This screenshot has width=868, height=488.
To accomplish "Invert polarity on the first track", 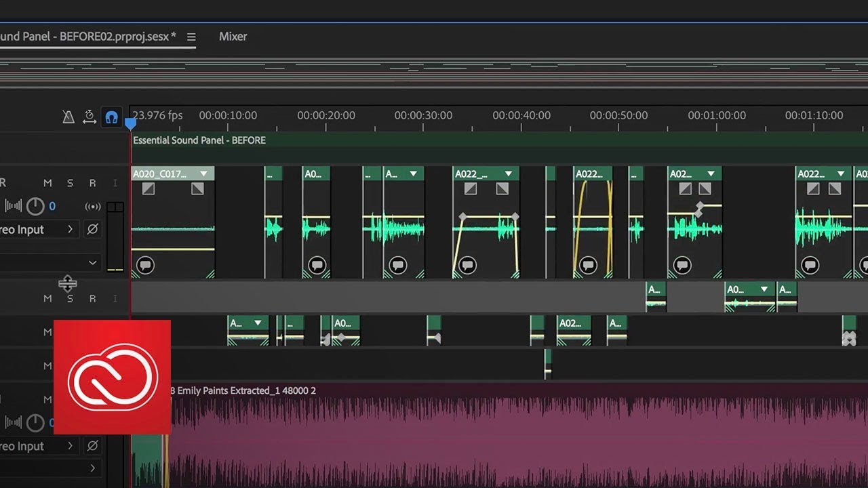I will pos(92,230).
